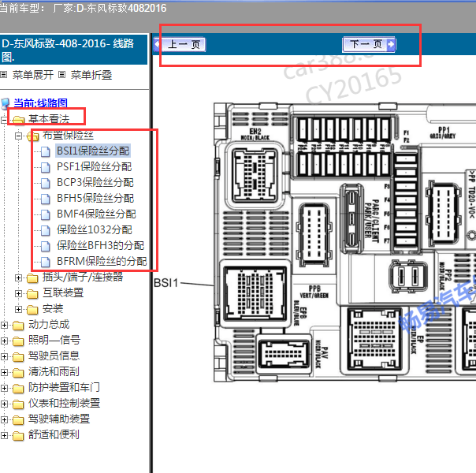
Task: Click the BSI1 fuse box diagram image
Action: tap(344, 242)
